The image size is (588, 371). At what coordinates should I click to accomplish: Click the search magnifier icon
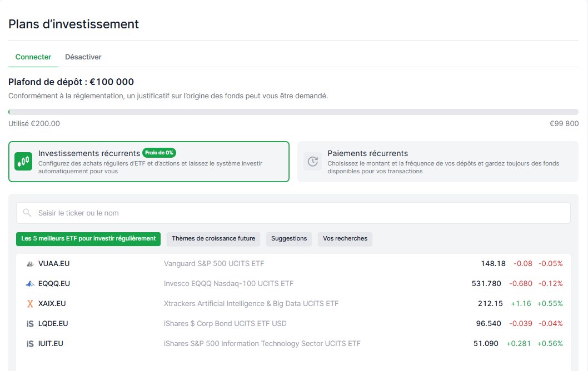tap(27, 213)
